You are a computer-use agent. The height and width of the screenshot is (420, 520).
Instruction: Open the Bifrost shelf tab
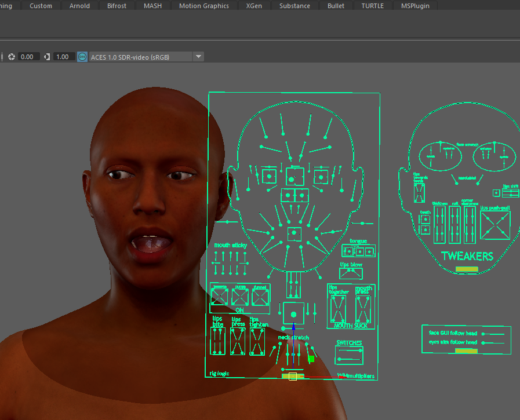point(117,6)
